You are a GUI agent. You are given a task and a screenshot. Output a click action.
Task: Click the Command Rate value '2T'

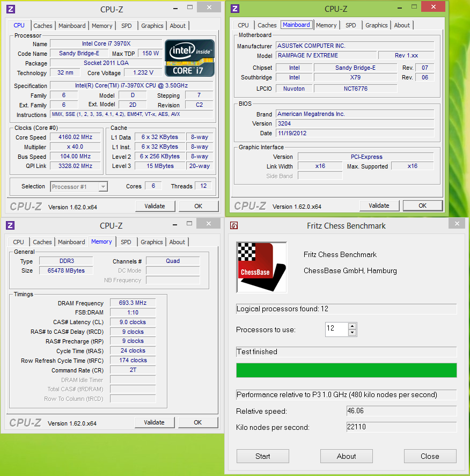click(133, 370)
